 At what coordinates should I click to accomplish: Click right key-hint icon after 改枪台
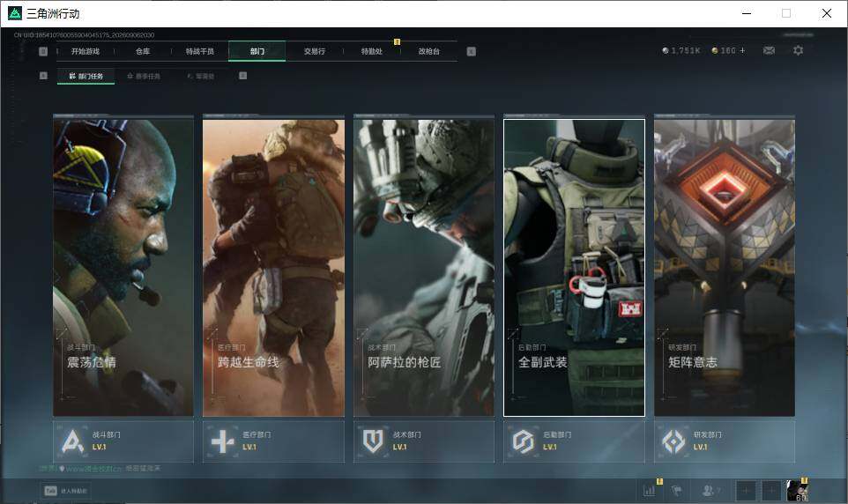pos(471,51)
